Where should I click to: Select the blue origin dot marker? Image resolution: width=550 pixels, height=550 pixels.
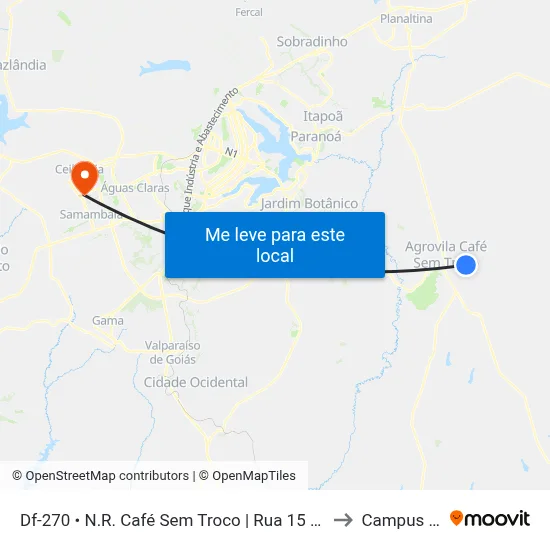coord(466,265)
